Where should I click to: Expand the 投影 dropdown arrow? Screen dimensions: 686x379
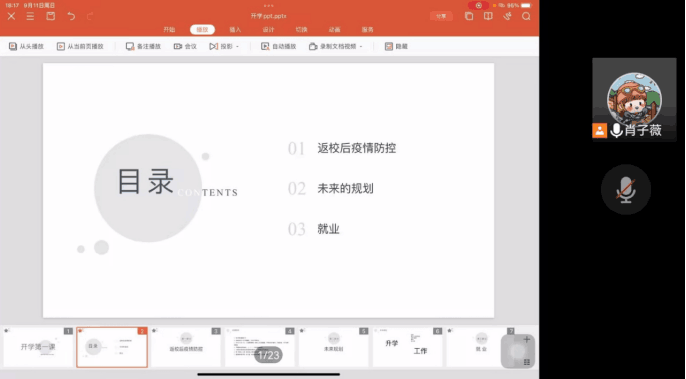click(238, 46)
